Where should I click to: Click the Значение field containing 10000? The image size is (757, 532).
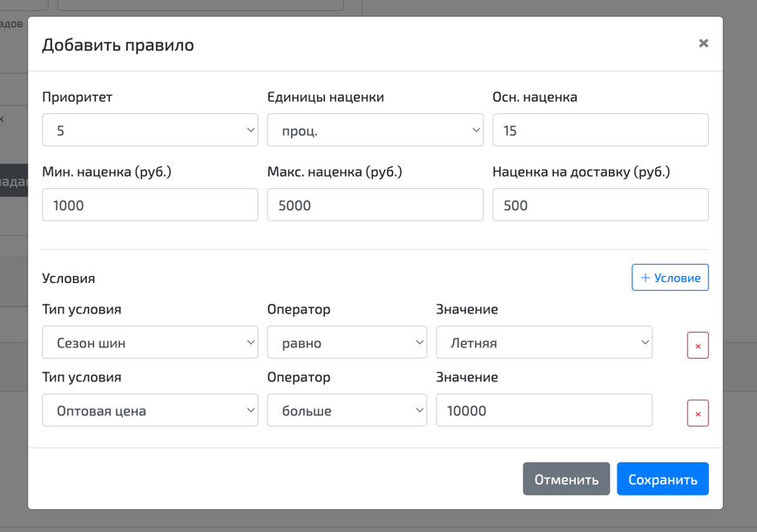coord(544,409)
